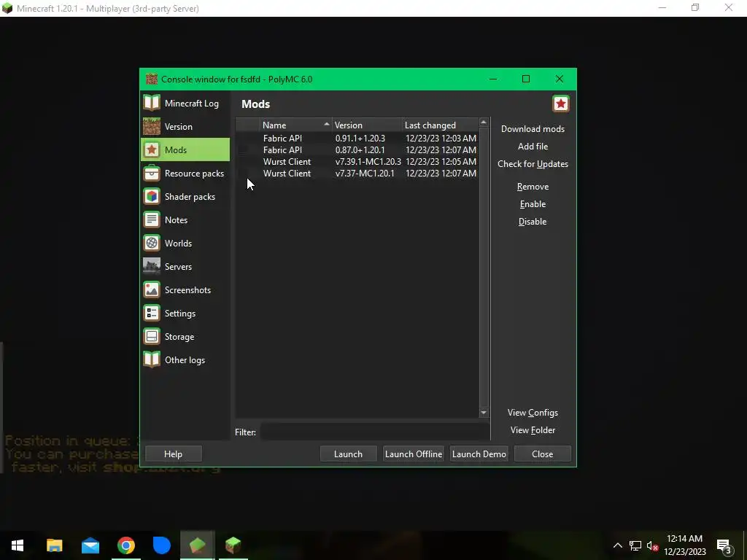Screen dimensions: 747x560
Task: Open muted volume tray icon
Action: pyautogui.click(x=652, y=545)
